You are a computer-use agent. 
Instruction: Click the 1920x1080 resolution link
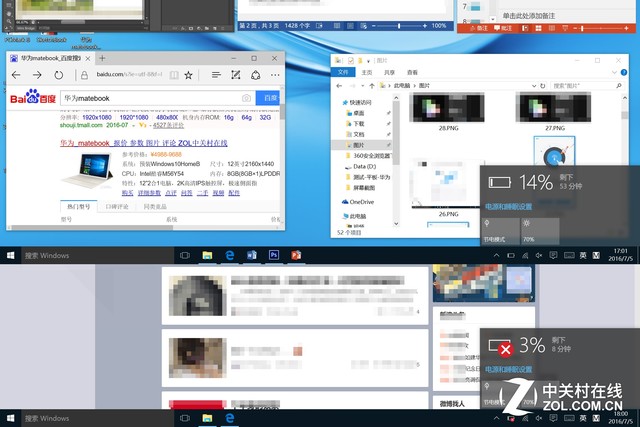pyautogui.click(x=97, y=117)
